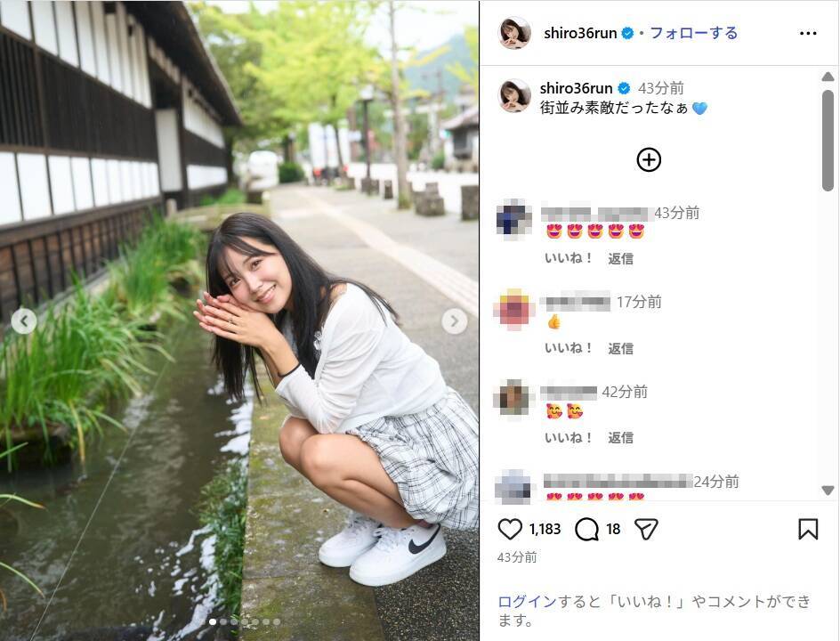Click header profile avatar of shiro36run
This screenshot has width=840, height=641.
[515, 33]
